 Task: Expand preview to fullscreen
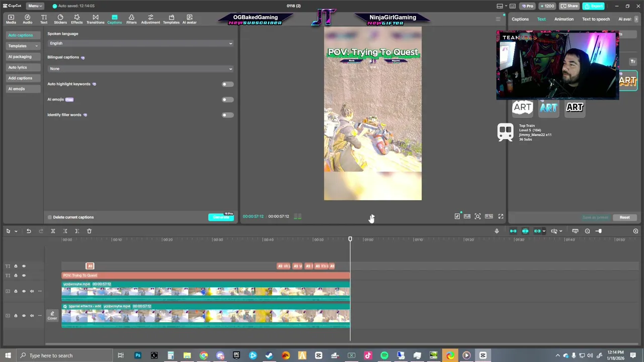pyautogui.click(x=501, y=216)
